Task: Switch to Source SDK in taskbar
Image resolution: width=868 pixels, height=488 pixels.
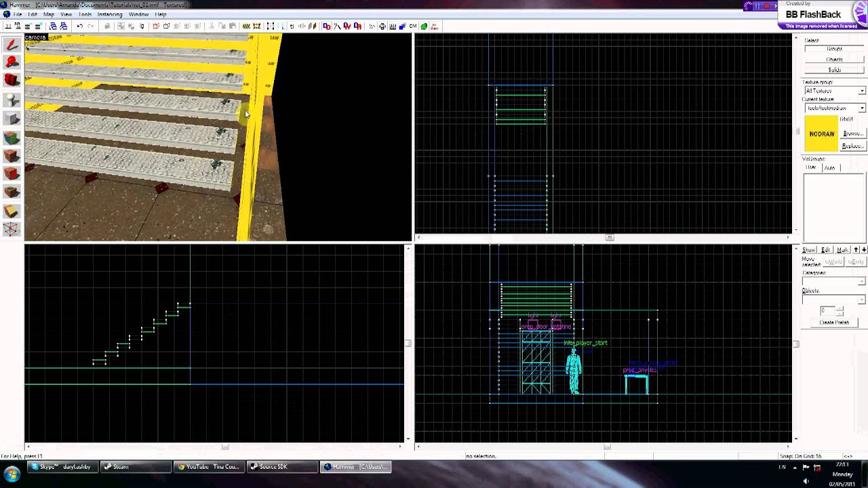Action: click(x=281, y=466)
